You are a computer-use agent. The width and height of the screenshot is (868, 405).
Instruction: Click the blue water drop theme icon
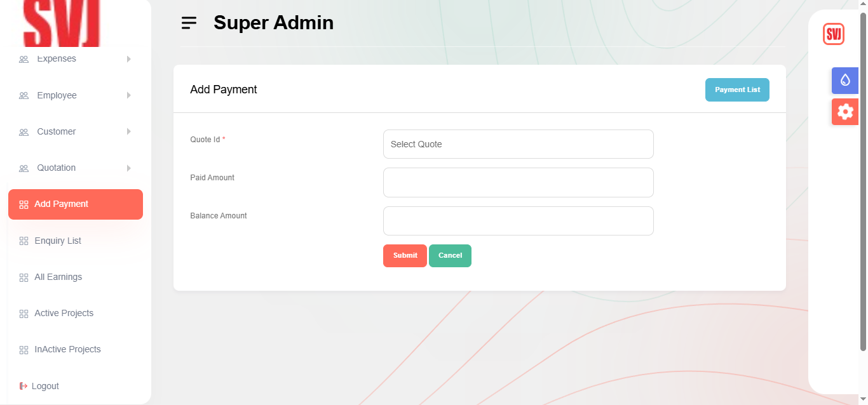click(844, 80)
